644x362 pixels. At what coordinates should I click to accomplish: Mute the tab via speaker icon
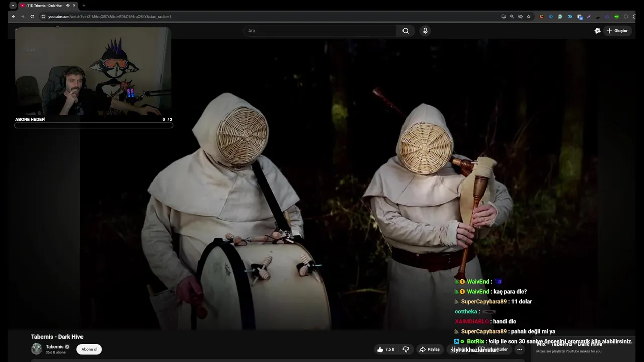coord(68,5)
